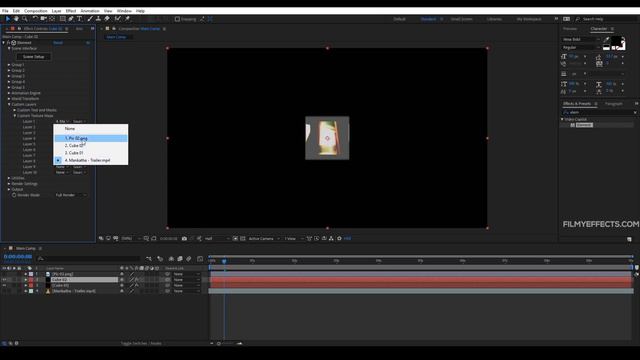
Task: Select the Standard workspace
Action: [428, 19]
